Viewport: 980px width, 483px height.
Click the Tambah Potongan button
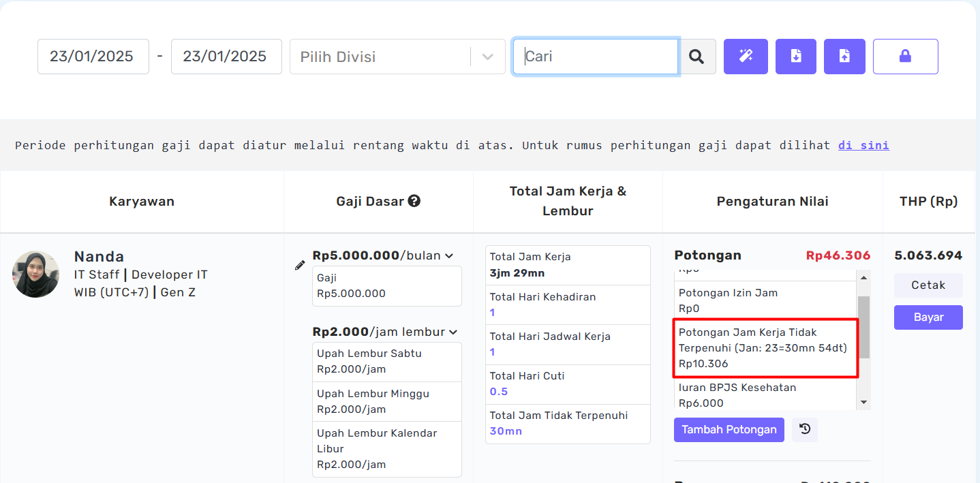(x=729, y=430)
